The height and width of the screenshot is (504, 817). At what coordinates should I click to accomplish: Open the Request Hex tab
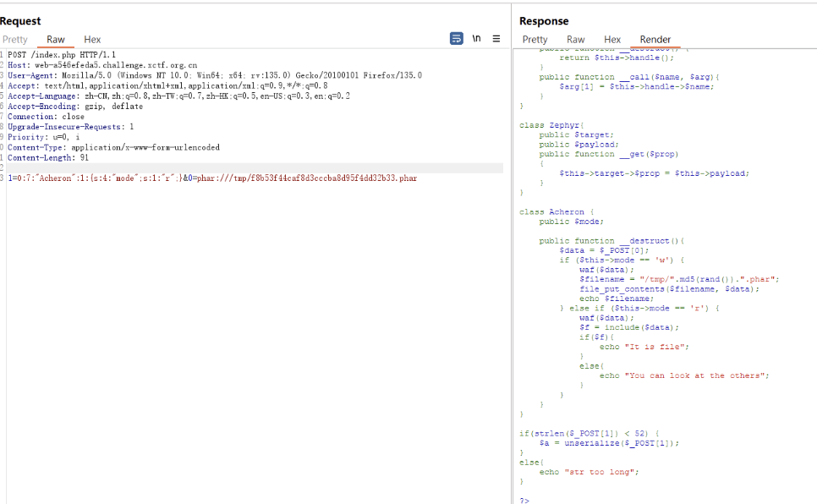coord(92,40)
